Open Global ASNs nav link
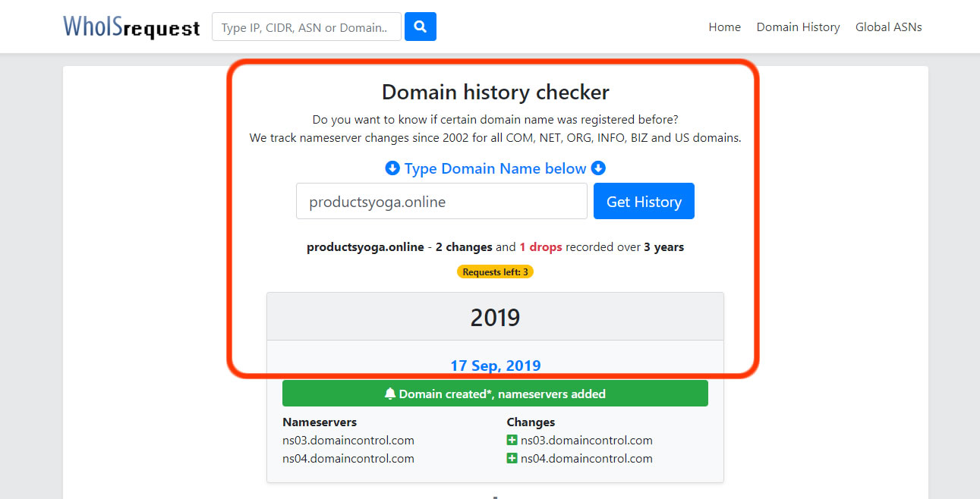The height and width of the screenshot is (499, 980). point(889,27)
